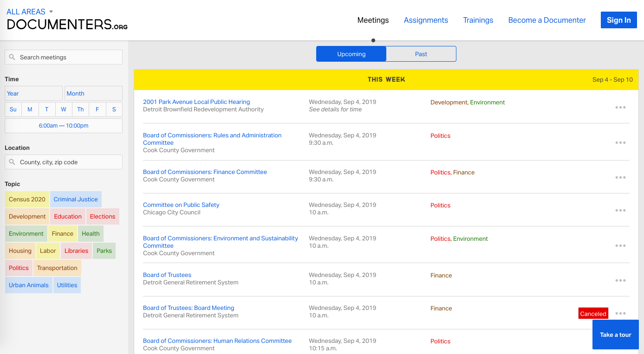Filter by Libraries topic

[76, 251]
